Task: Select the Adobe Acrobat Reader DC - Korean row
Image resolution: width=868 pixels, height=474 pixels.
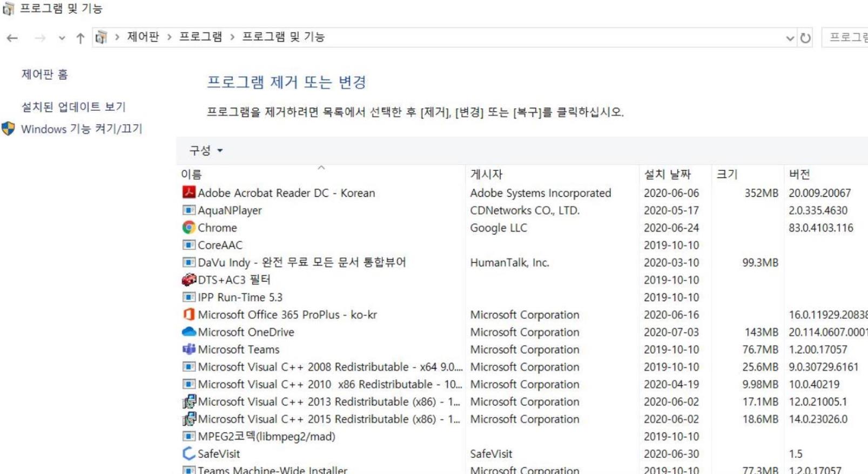Action: 522,193
